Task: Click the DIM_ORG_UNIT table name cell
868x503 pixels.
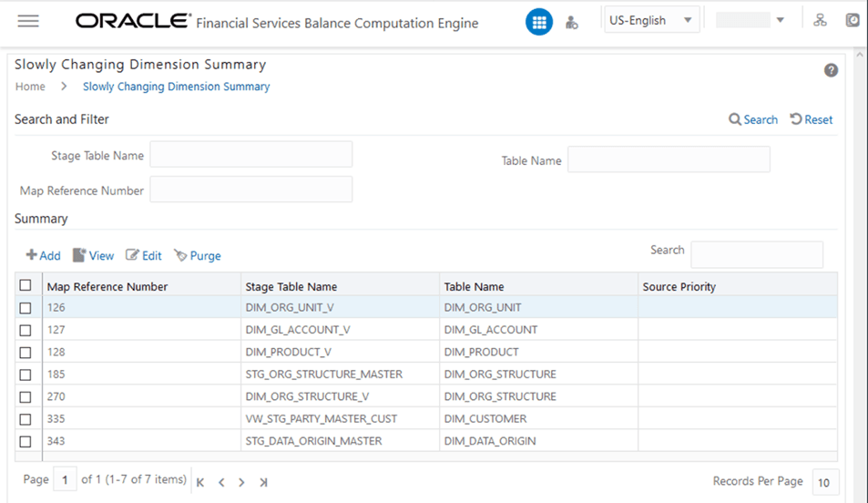Action: point(538,307)
